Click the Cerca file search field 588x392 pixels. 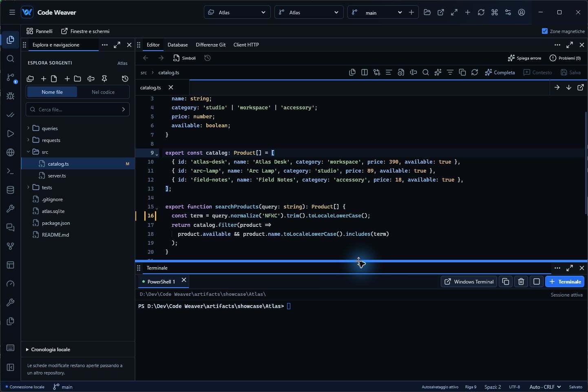78,109
